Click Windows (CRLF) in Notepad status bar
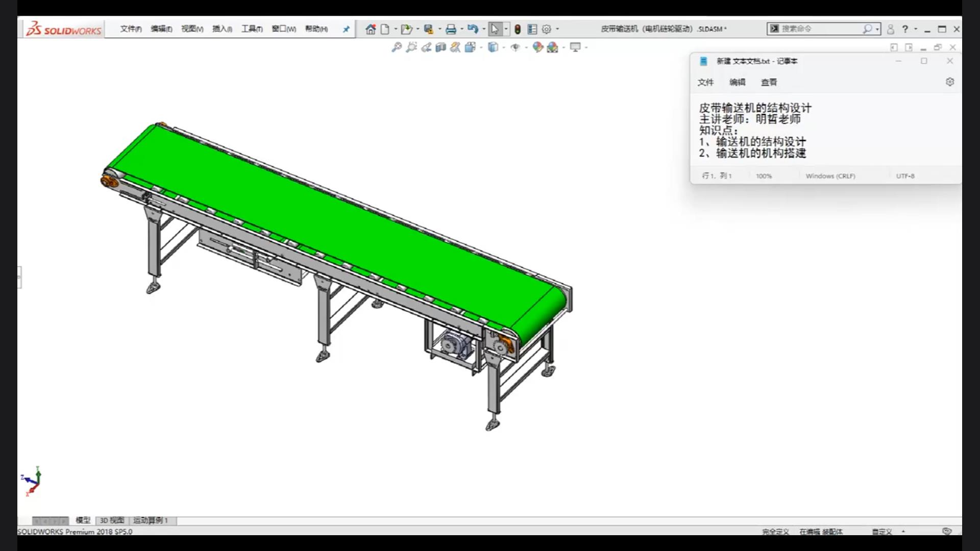The height and width of the screenshot is (551, 980). 830,176
